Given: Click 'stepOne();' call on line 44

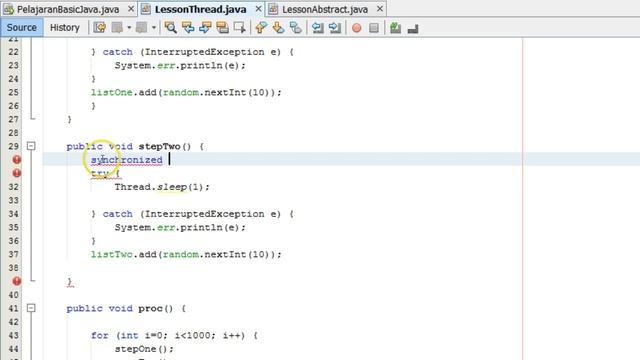Looking at the screenshot, I should tap(144, 349).
